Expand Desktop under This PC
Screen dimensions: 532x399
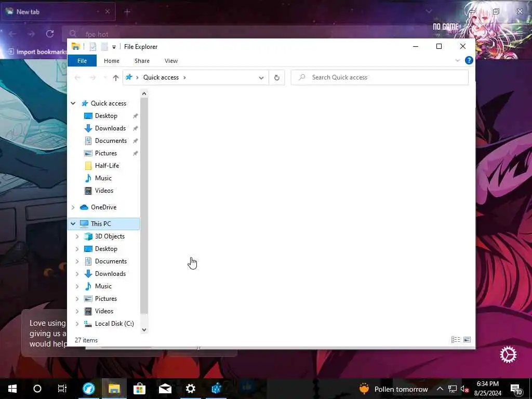pos(77,249)
